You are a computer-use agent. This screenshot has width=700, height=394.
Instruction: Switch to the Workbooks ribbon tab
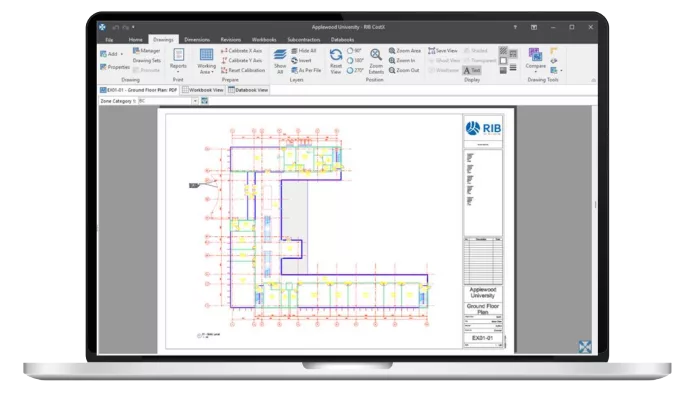264,40
